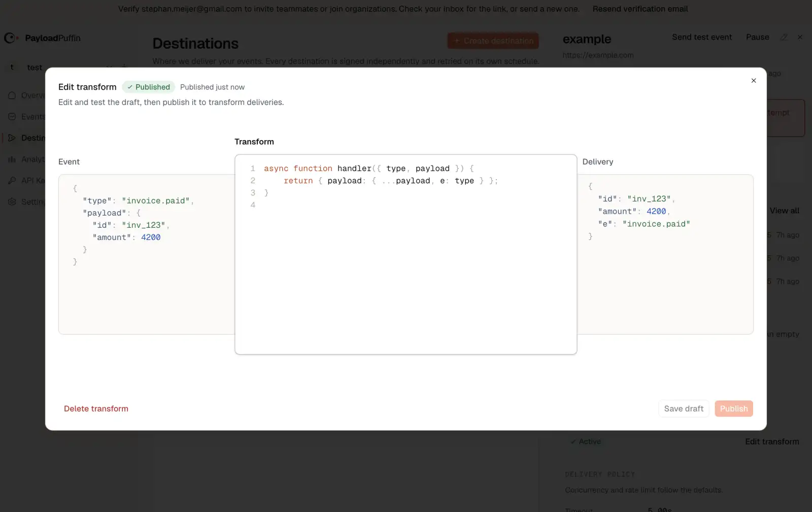
Task: Click line 2 return statement in editor
Action: coord(391,181)
